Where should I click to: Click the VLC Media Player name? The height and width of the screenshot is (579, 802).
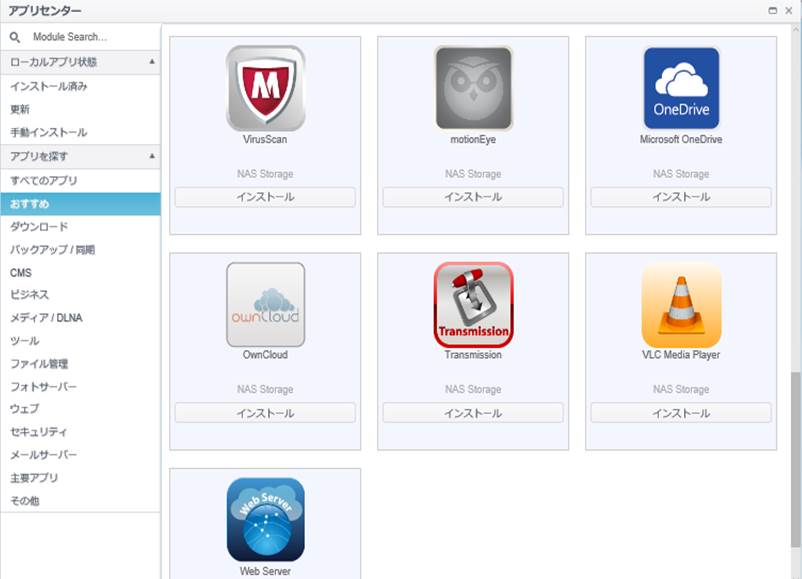(x=681, y=355)
